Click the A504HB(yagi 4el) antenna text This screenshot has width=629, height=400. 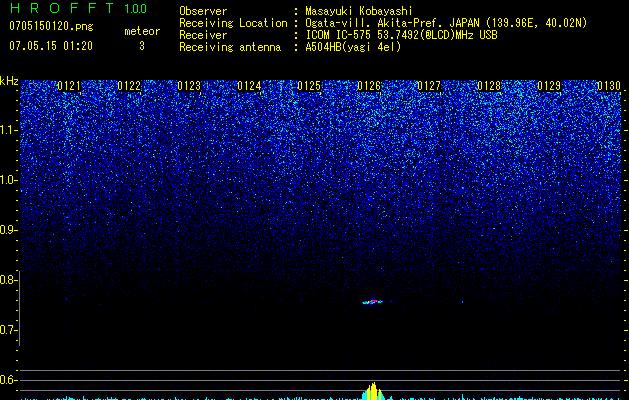click(353, 47)
